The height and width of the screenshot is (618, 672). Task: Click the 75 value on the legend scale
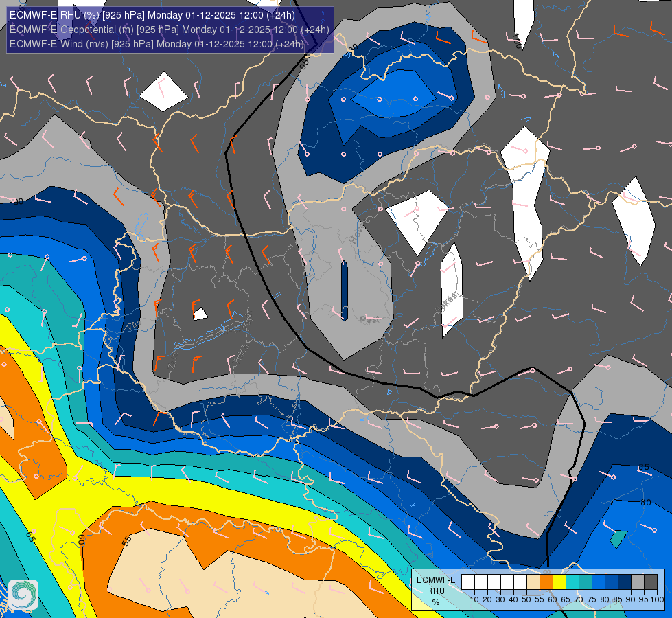(592, 599)
